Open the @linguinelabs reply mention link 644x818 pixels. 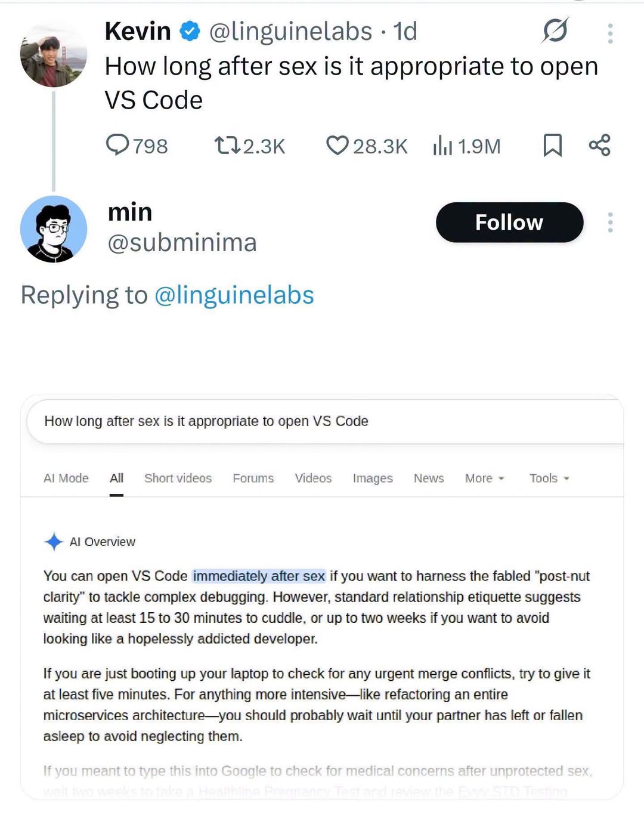(x=234, y=295)
